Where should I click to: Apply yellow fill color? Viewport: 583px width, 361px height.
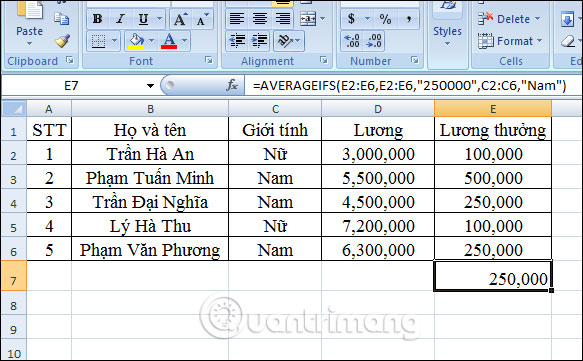click(136, 41)
